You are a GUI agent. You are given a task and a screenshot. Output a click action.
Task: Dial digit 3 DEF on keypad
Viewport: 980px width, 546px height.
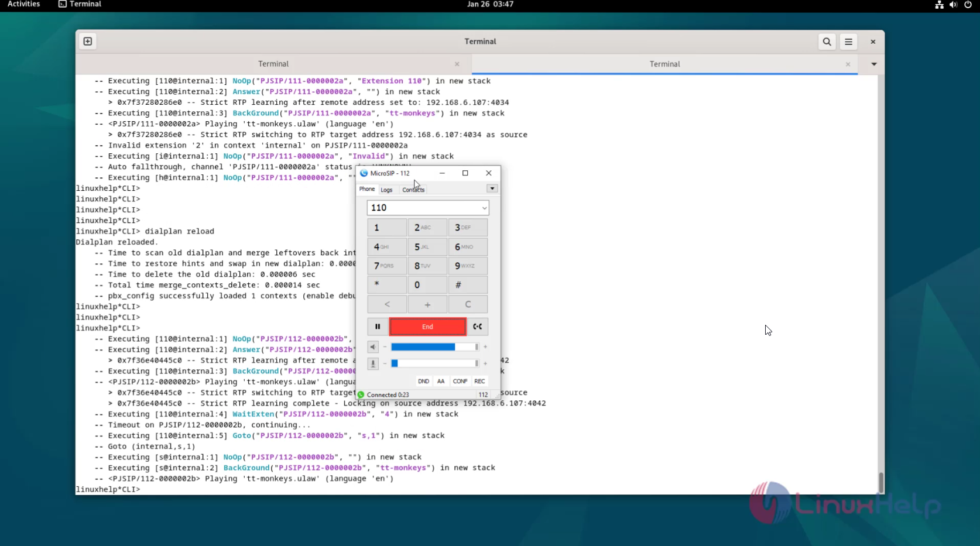click(x=468, y=227)
